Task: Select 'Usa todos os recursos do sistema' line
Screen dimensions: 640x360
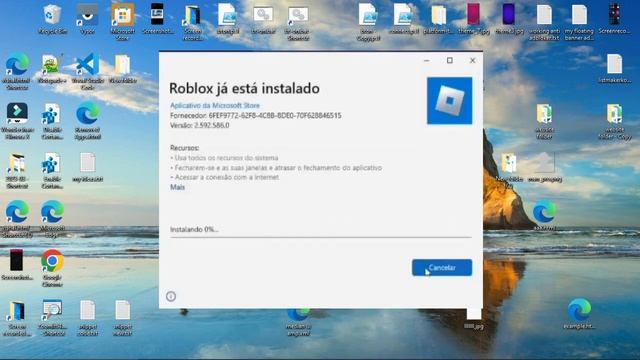Action: pyautogui.click(x=224, y=158)
